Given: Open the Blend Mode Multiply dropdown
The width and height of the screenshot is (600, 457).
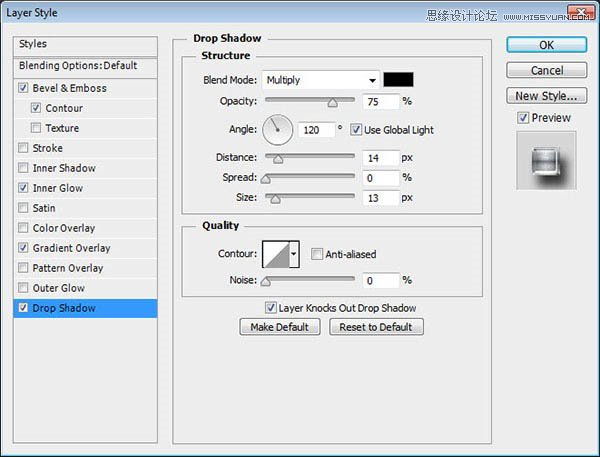Looking at the screenshot, I should point(321,80).
